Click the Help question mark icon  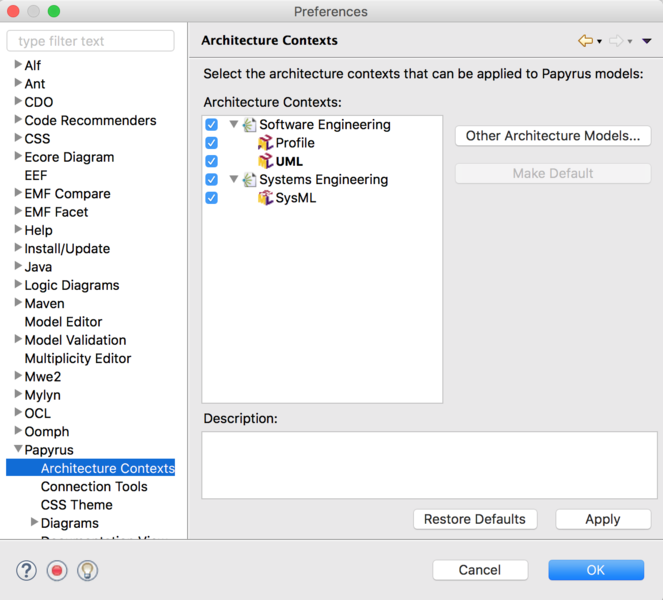click(26, 570)
